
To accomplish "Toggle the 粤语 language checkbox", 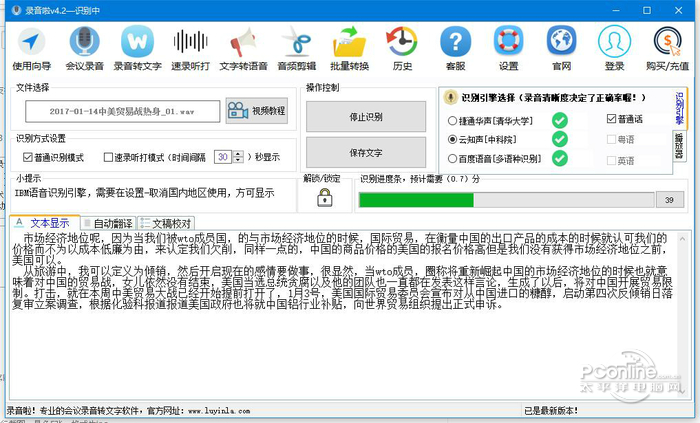I will point(611,139).
